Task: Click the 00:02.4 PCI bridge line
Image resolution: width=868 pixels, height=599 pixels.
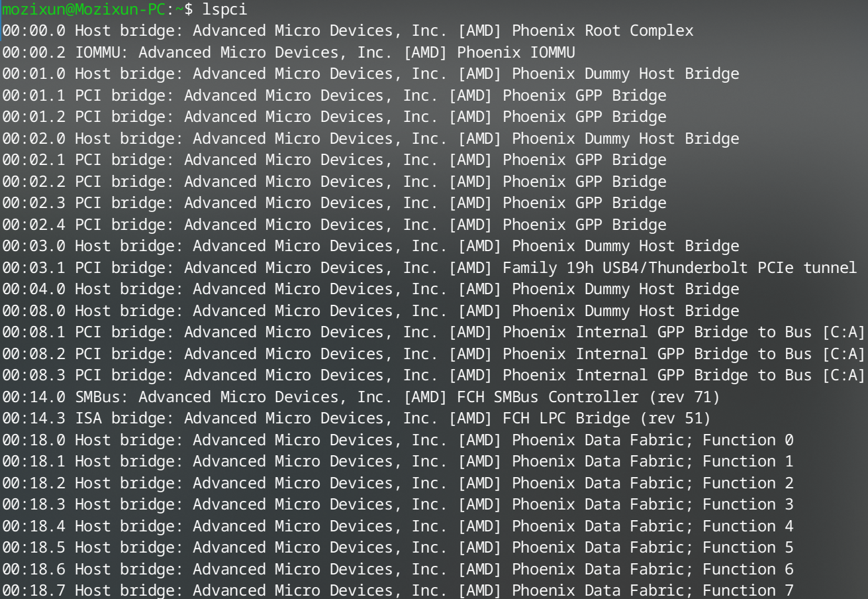Action: click(x=334, y=225)
